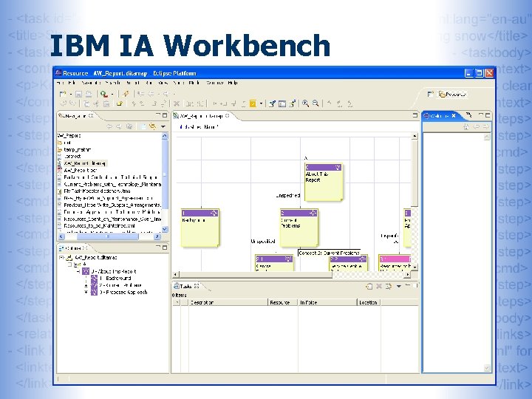Viewport: 532px width, 399px height.
Task: Click the Delete X icon in toolbar
Action: (177, 104)
